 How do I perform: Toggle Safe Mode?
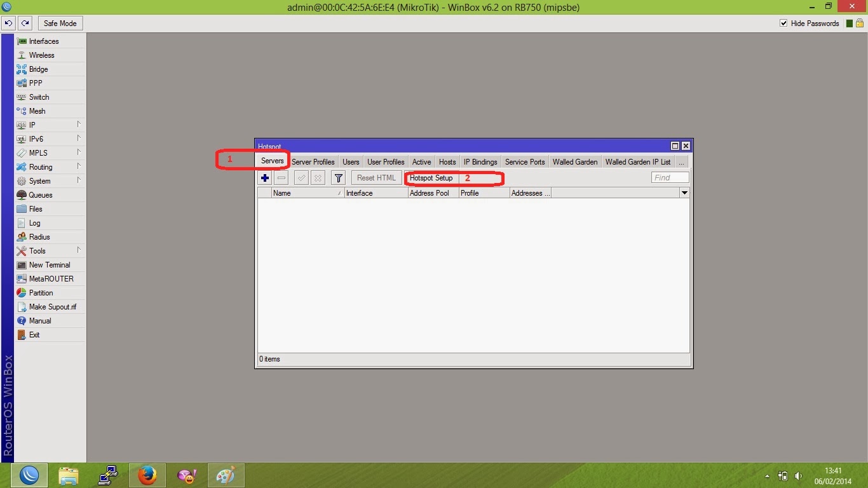[x=60, y=24]
